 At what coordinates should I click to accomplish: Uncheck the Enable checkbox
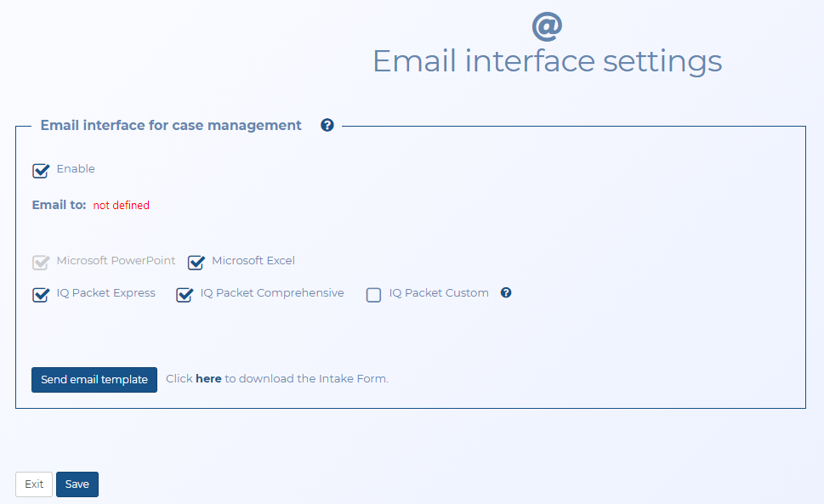40,171
